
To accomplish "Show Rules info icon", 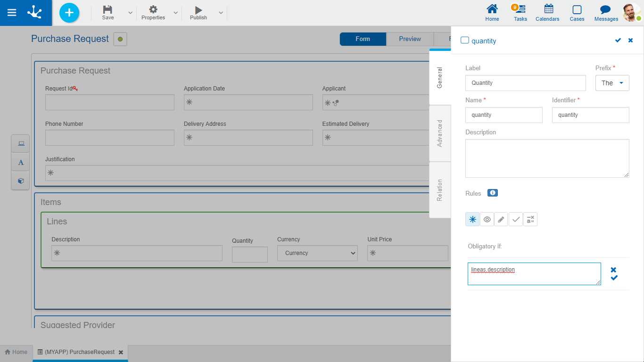I will pos(493,193).
